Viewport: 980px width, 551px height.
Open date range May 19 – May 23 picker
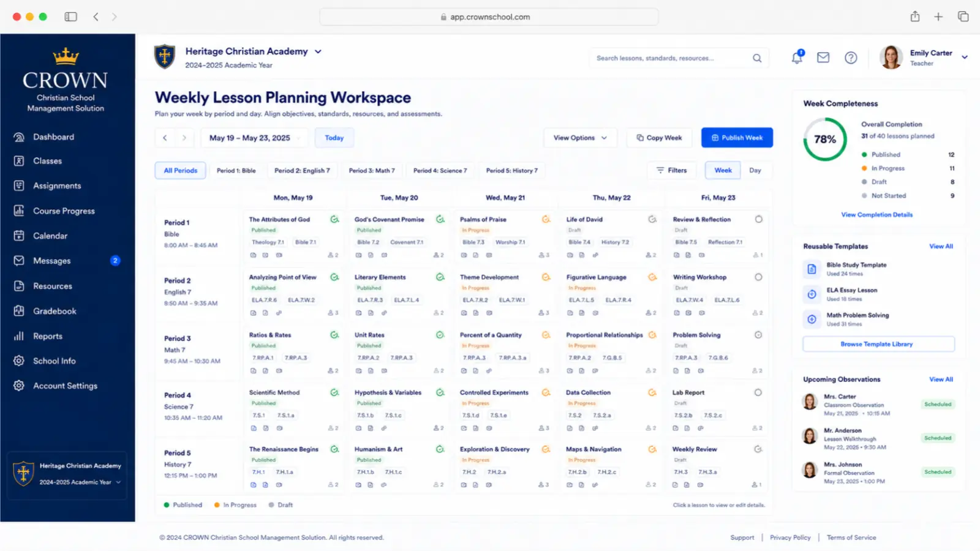[255, 138]
